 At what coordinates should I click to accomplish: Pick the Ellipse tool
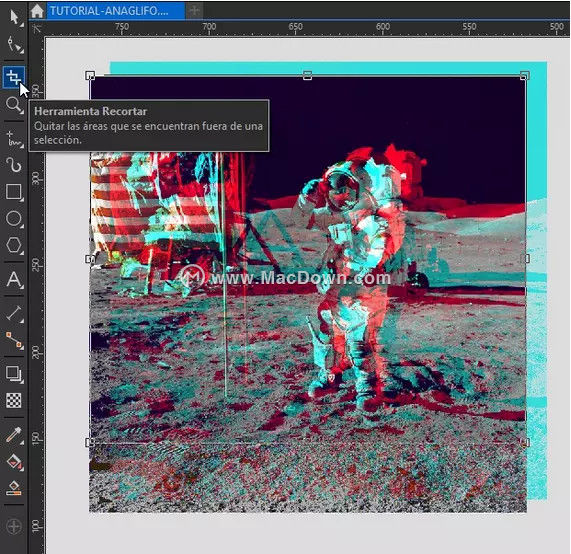[x=14, y=219]
